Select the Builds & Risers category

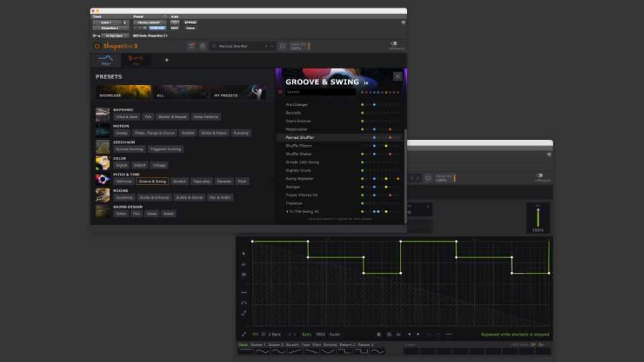[x=213, y=133]
